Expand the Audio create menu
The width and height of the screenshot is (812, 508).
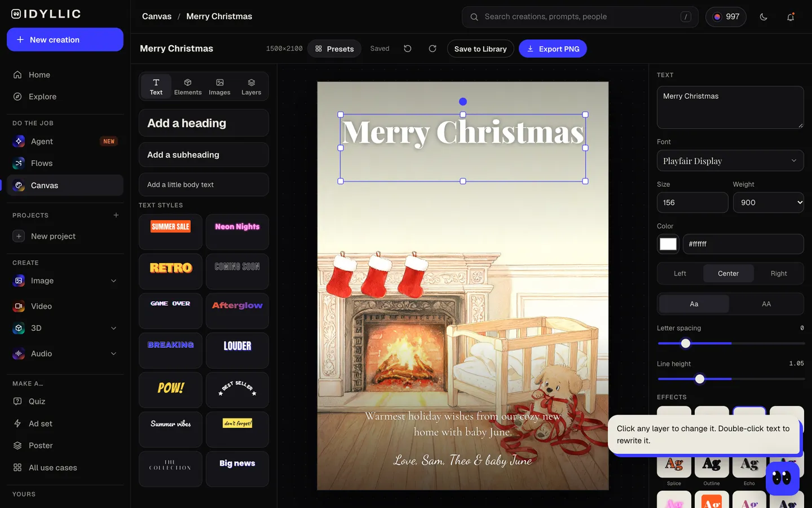[x=113, y=354]
